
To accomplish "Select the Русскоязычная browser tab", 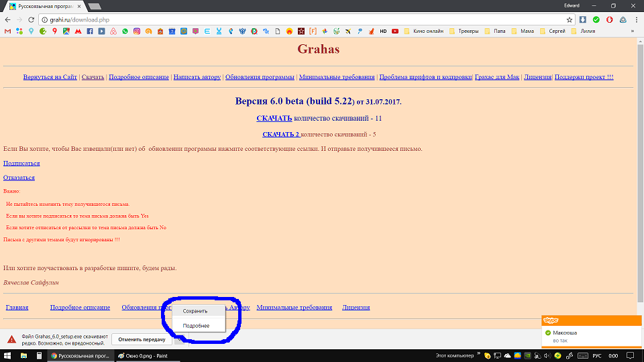I will (x=45, y=6).
